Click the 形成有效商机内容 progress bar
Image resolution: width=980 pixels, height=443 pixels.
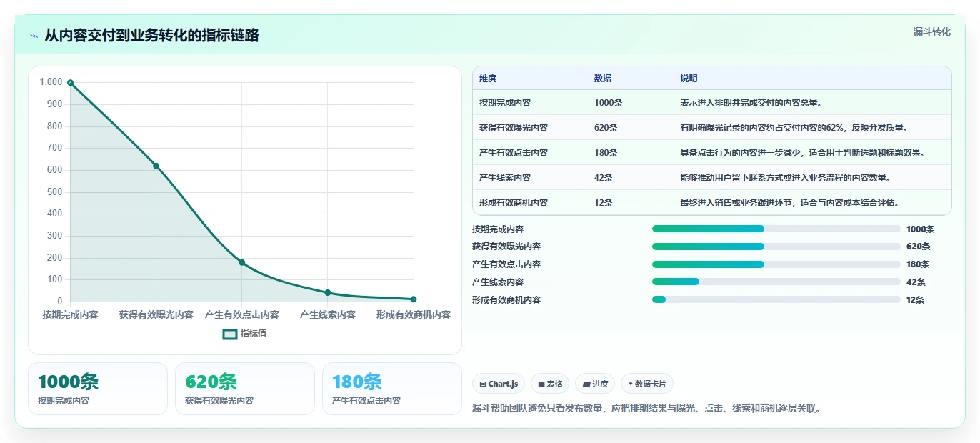click(x=776, y=299)
